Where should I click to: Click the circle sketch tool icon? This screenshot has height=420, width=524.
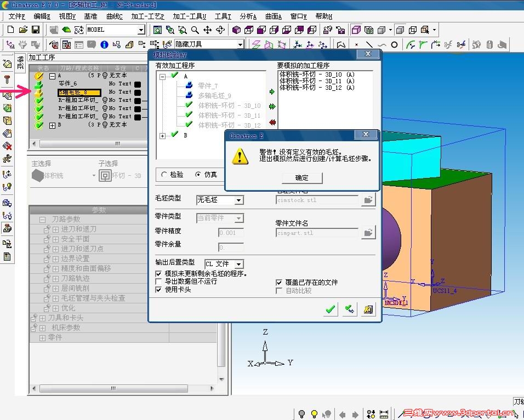pyautogui.click(x=394, y=44)
